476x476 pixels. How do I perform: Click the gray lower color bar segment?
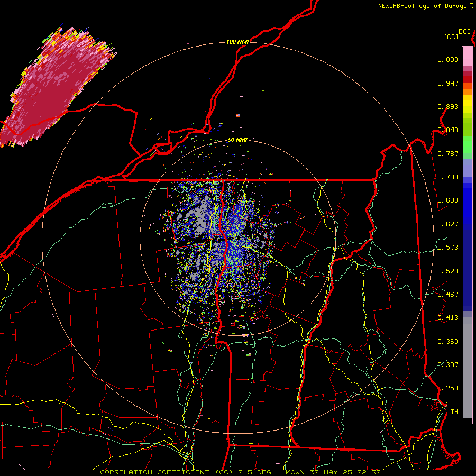467,368
